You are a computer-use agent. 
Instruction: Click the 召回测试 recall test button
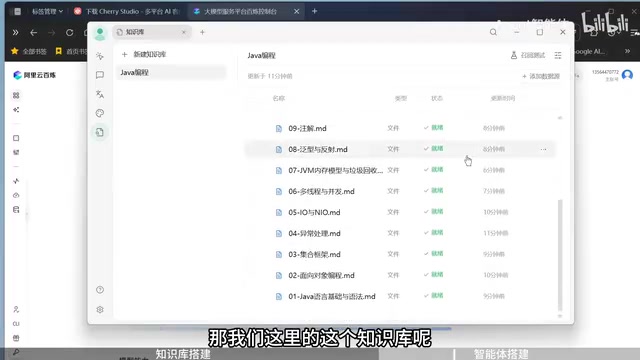pos(528,55)
